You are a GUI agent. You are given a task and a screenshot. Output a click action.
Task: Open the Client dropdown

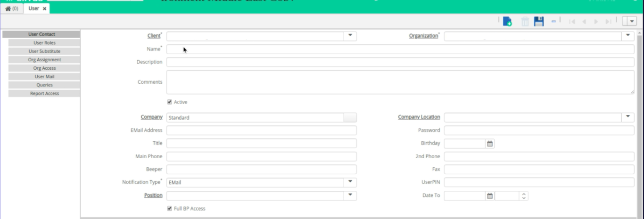pos(350,36)
